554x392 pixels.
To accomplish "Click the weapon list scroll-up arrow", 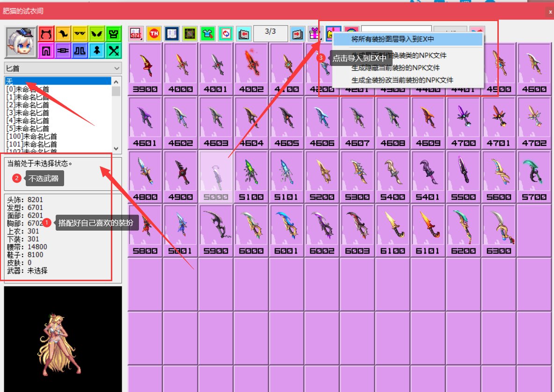I will click(x=116, y=81).
